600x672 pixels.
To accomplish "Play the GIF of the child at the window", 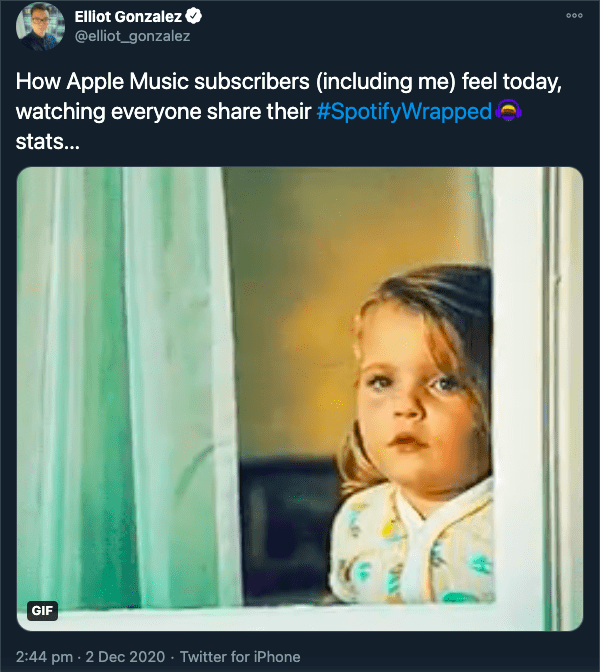I will (300, 399).
